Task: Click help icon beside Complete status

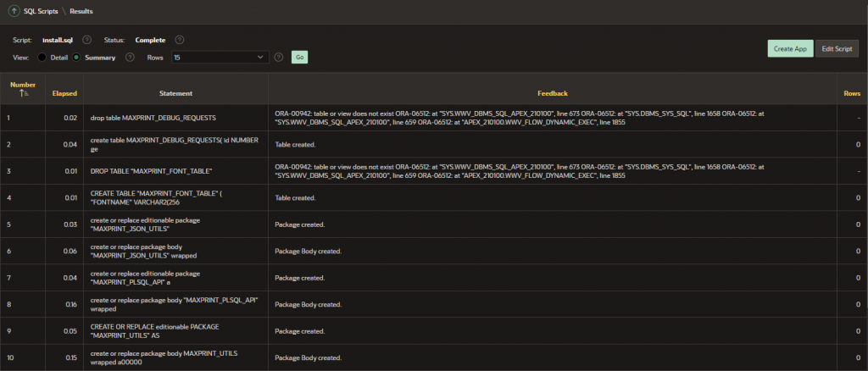Action: coord(180,40)
